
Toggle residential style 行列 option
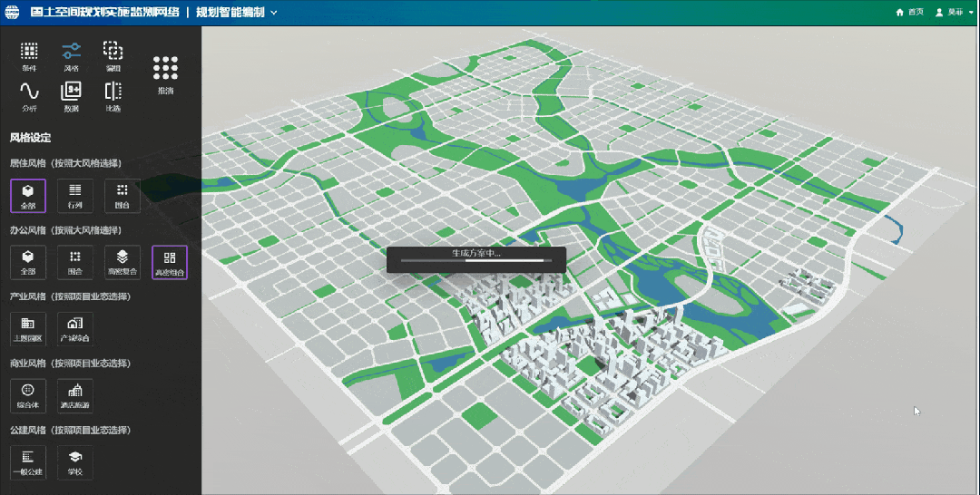[x=74, y=195]
